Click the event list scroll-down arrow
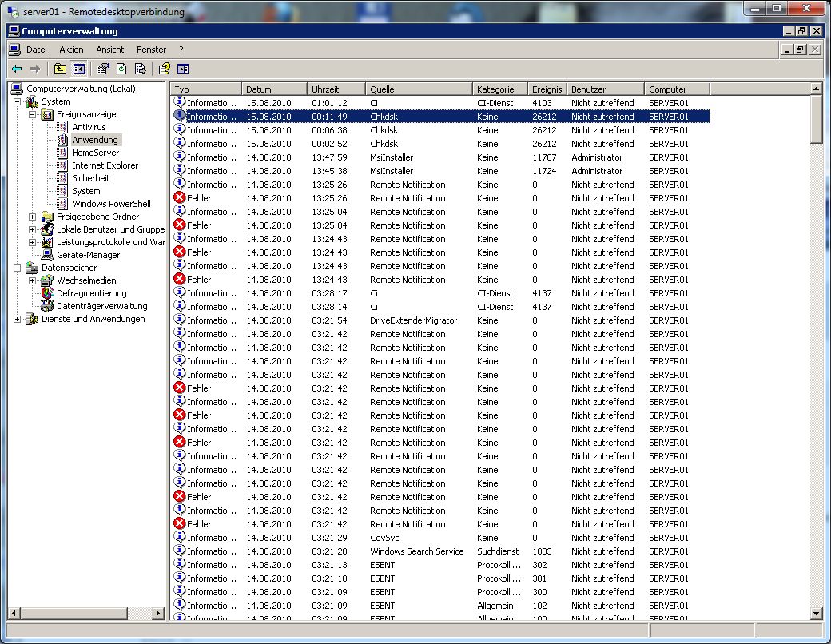The height and width of the screenshot is (644, 831). click(x=816, y=614)
